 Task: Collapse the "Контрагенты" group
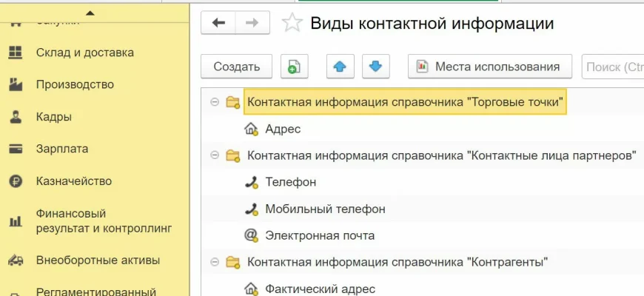215,262
